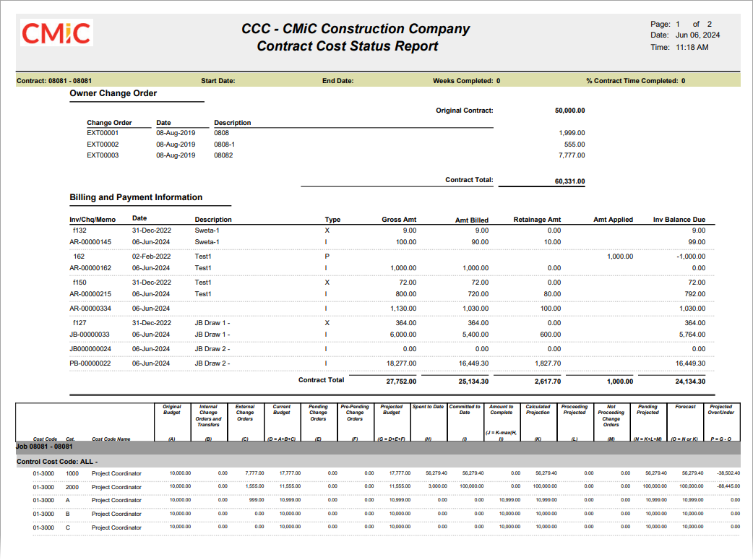The image size is (753, 560).
Task: Click the 'Inv/Chq/Memo' column header
Action: [92, 220]
